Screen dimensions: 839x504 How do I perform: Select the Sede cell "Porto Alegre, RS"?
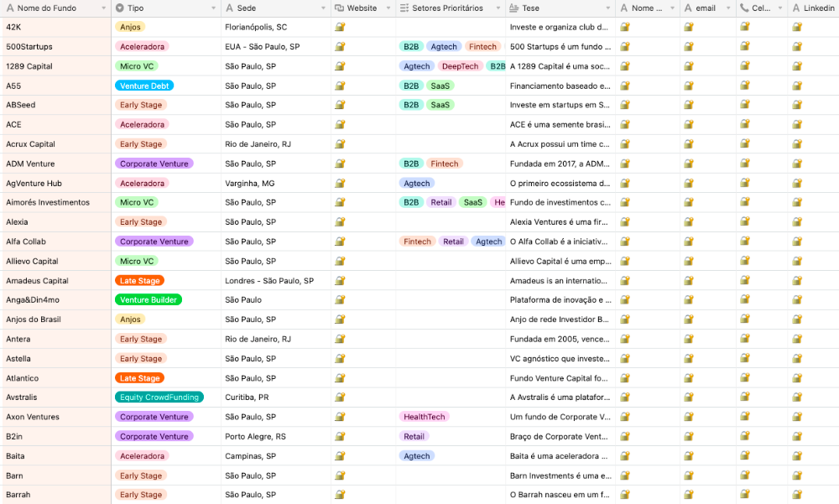[275, 436]
